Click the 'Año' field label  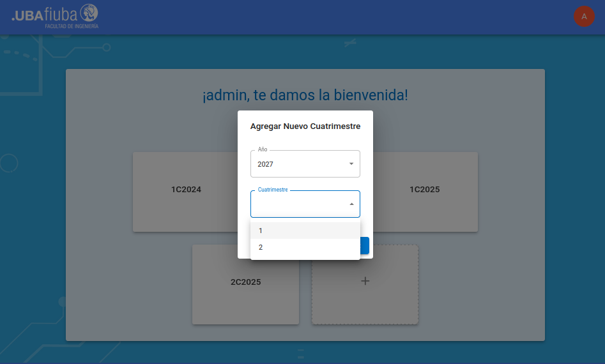click(263, 150)
